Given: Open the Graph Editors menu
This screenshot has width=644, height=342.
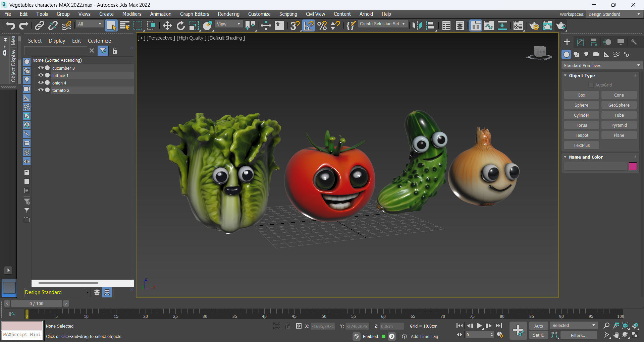Looking at the screenshot, I should [195, 14].
